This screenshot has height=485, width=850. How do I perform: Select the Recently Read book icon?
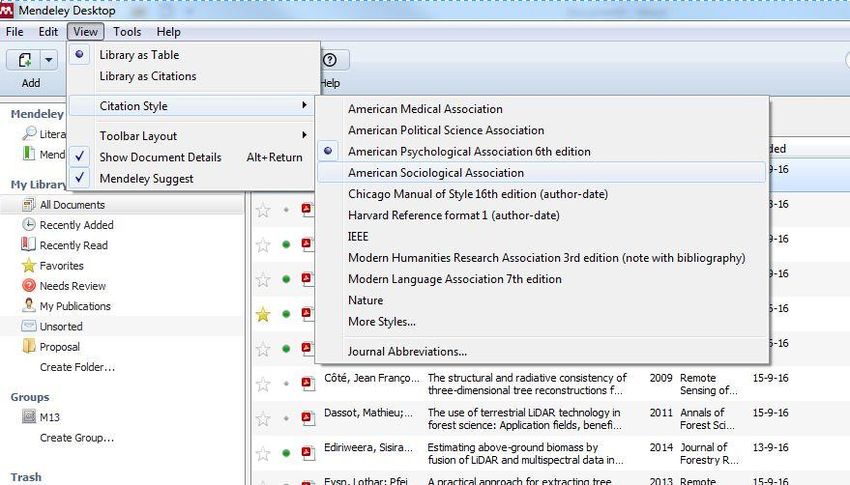coord(29,244)
